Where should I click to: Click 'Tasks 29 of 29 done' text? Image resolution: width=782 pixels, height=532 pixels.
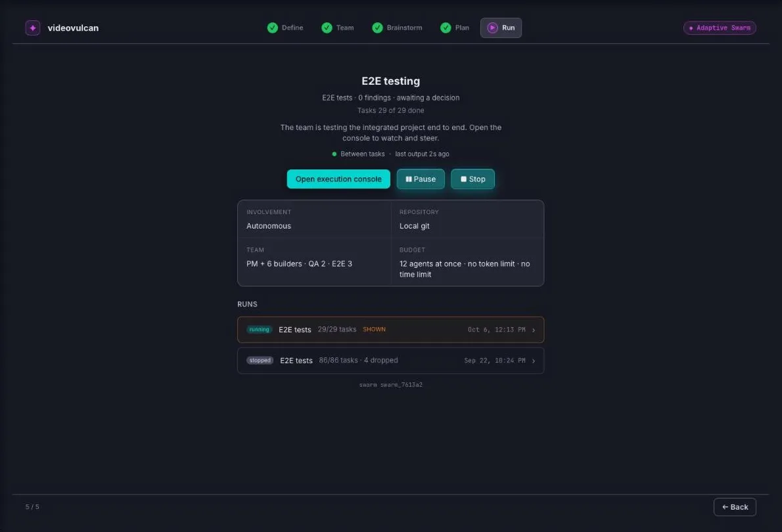(390, 111)
